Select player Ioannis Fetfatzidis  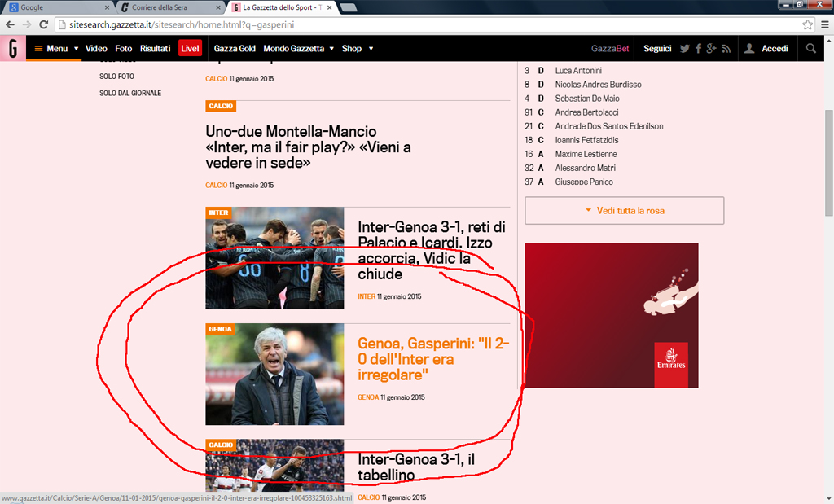click(586, 140)
